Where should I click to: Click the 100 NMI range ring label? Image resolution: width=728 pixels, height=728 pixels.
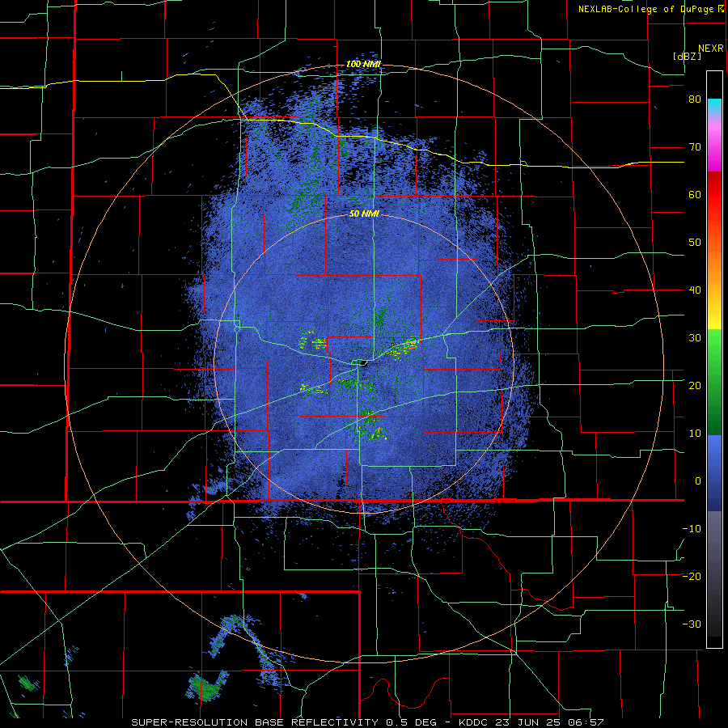(x=363, y=64)
